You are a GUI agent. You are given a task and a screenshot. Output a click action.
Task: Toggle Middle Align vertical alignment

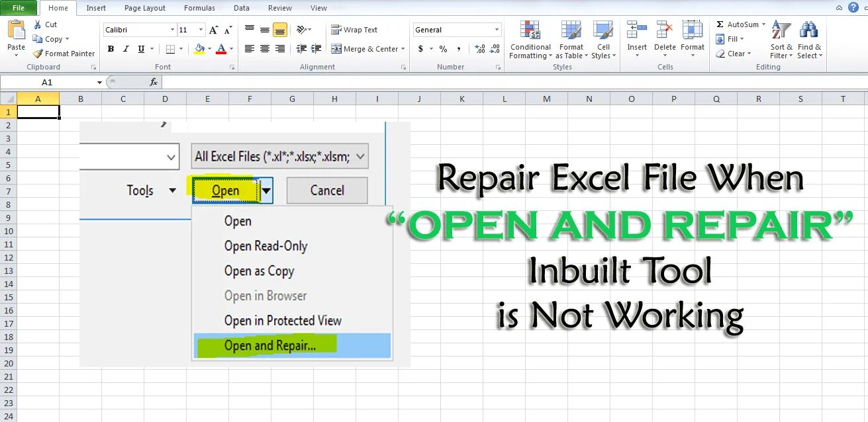coord(265,30)
